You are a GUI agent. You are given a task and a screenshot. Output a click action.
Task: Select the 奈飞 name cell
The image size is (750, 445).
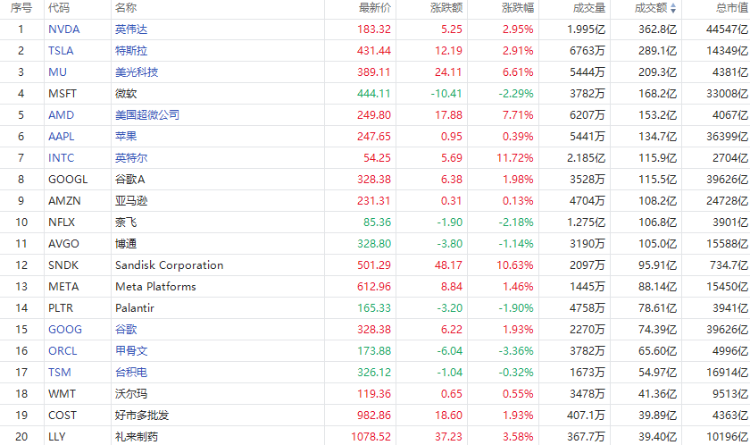click(x=126, y=222)
